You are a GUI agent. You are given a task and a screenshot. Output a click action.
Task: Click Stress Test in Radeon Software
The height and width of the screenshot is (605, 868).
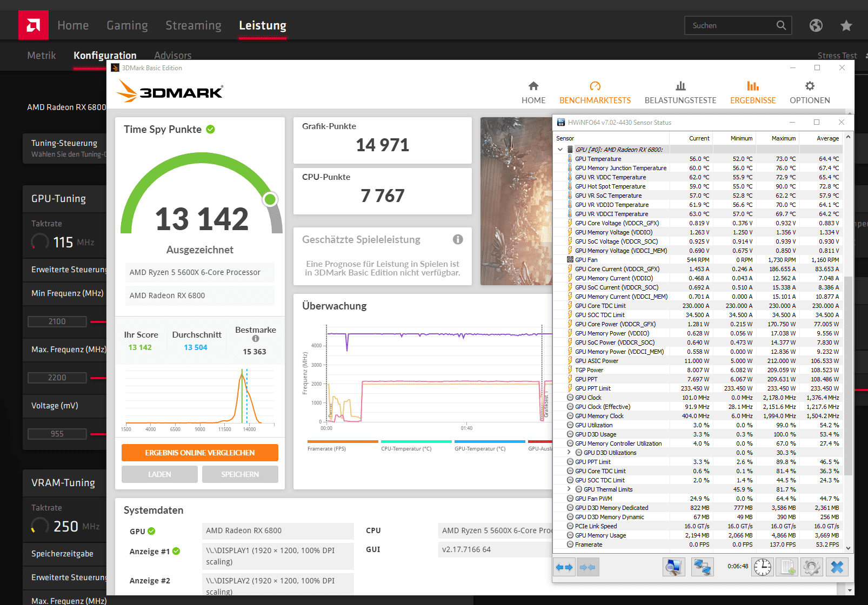pos(837,56)
